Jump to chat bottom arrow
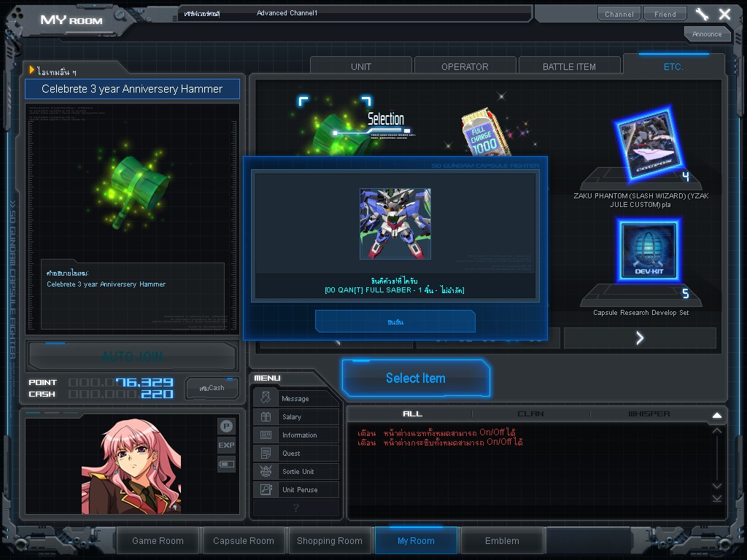Screen dimensions: 747x560 click(716, 498)
